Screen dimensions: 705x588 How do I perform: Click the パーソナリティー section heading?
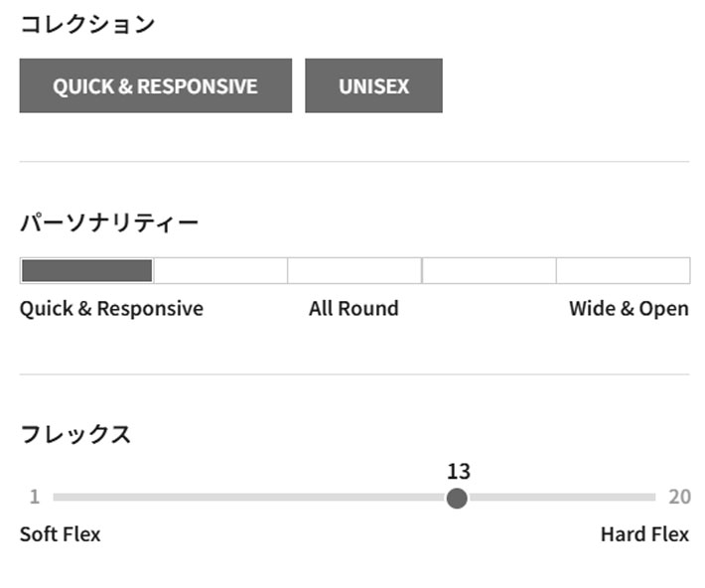tap(109, 222)
